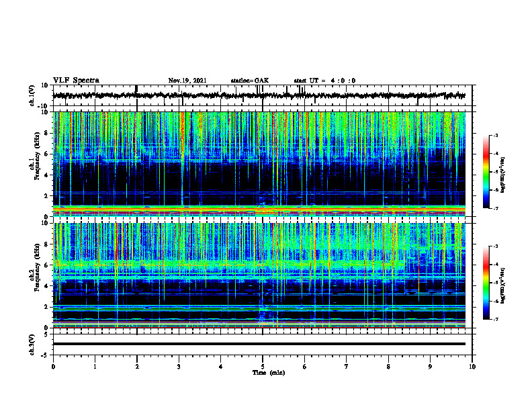Click the flat ch.3 voltage trace line
Viewport: 532px width, 411px height.
point(259,344)
